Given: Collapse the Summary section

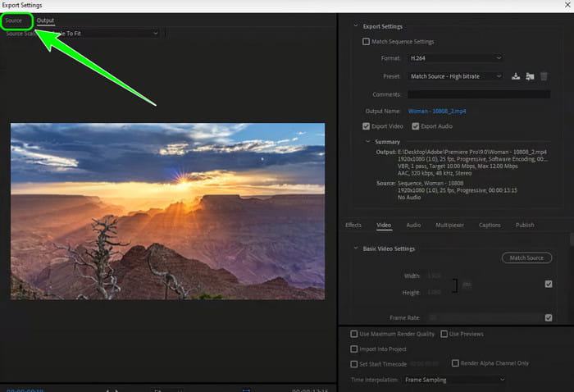Looking at the screenshot, I should (x=367, y=142).
